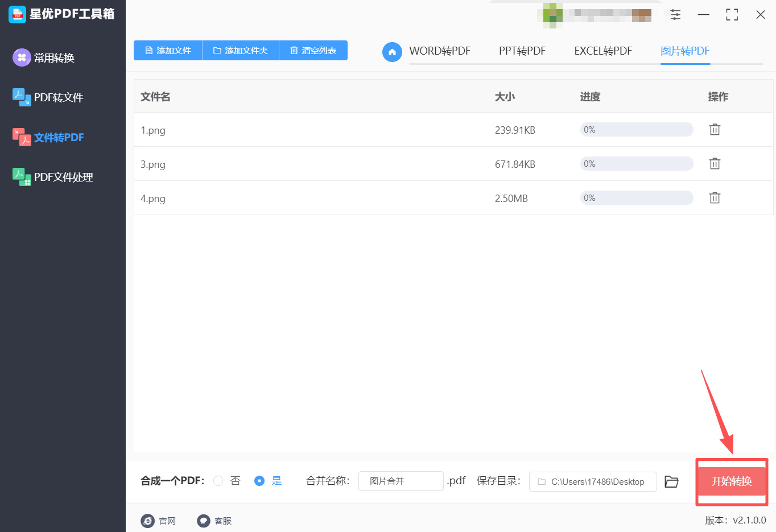Minimize the window
The image size is (776, 532).
(x=704, y=15)
